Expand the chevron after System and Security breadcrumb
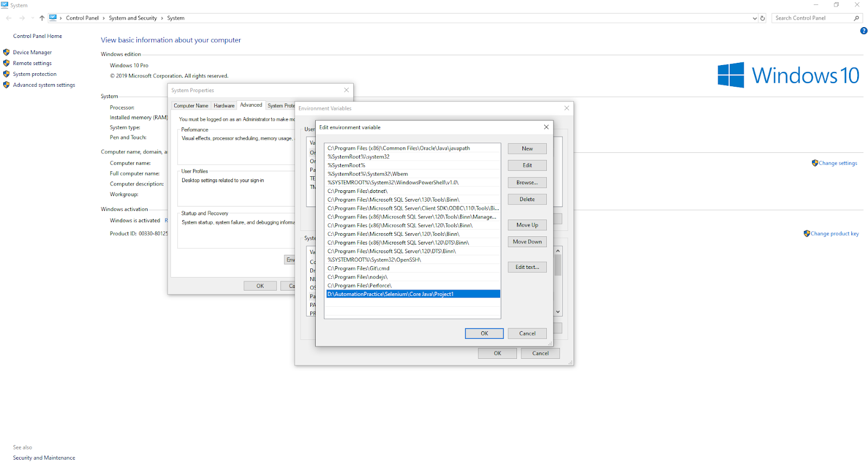Image resolution: width=868 pixels, height=470 pixels. tap(162, 18)
